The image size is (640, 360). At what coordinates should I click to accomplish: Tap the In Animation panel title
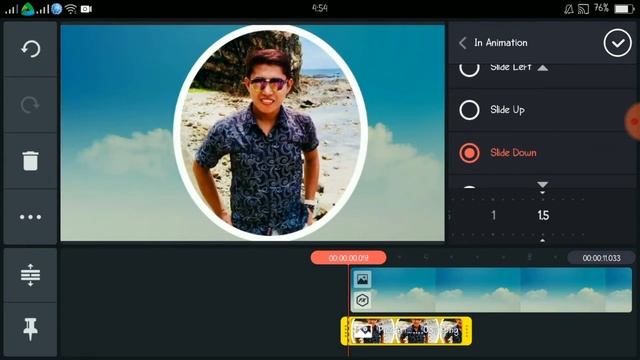[x=500, y=43]
